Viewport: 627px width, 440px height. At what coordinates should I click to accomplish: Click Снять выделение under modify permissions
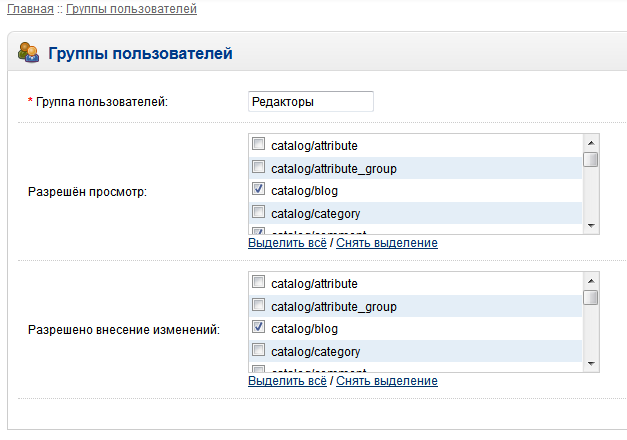[x=387, y=381]
